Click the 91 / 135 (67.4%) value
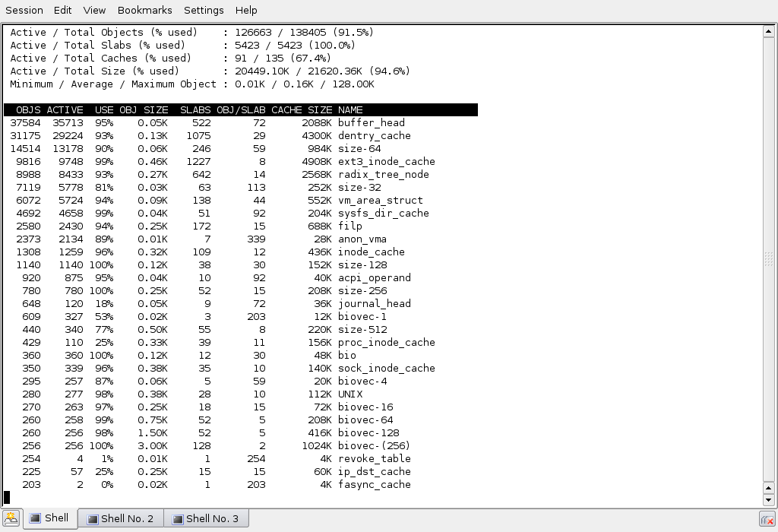This screenshot has height=532, width=778. tap(283, 58)
